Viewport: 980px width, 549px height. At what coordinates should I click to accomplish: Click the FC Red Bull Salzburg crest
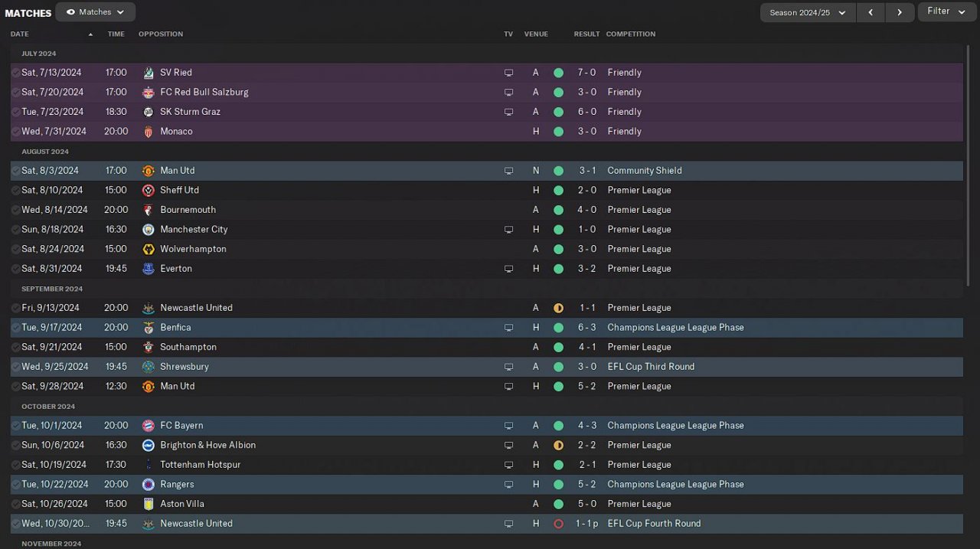click(149, 92)
